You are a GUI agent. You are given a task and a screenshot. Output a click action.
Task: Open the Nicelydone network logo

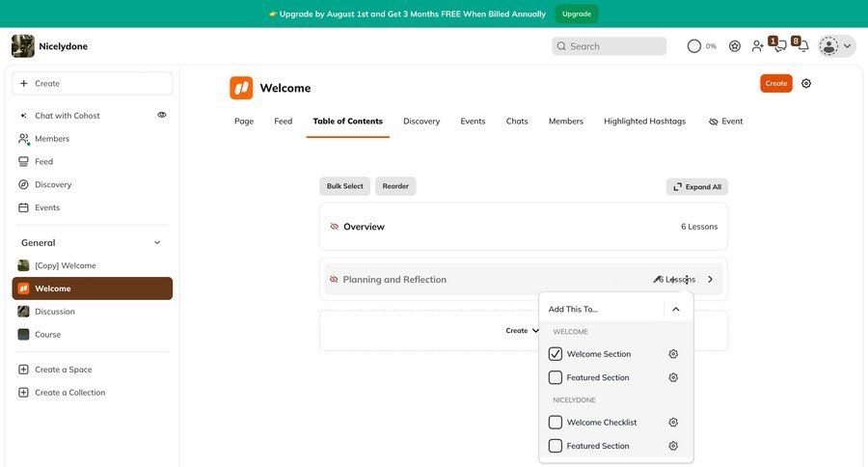(x=23, y=46)
